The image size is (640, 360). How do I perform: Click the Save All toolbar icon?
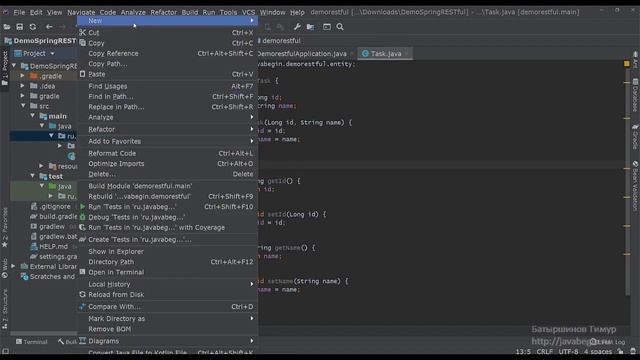[x=20, y=27]
